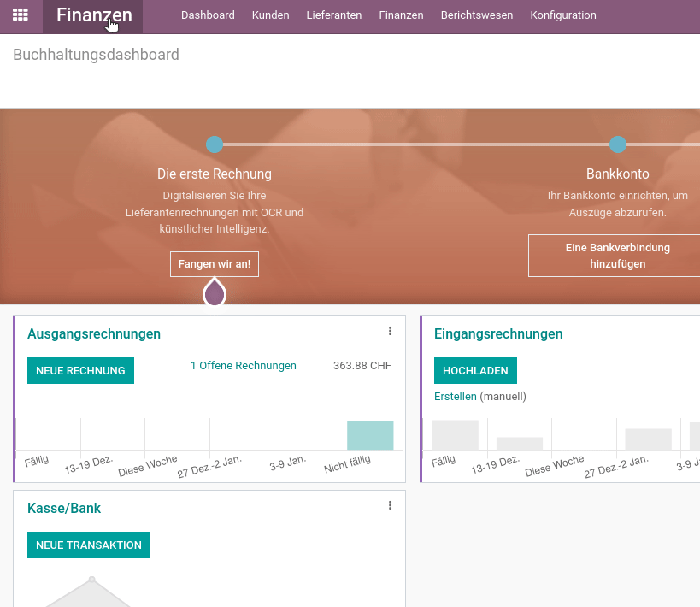700x607 pixels.
Task: Open the 1 Offene Rechnungen link
Action: (x=243, y=366)
